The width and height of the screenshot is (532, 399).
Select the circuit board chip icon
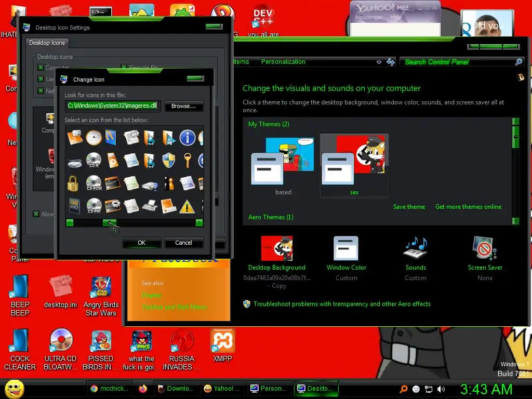coord(75,206)
